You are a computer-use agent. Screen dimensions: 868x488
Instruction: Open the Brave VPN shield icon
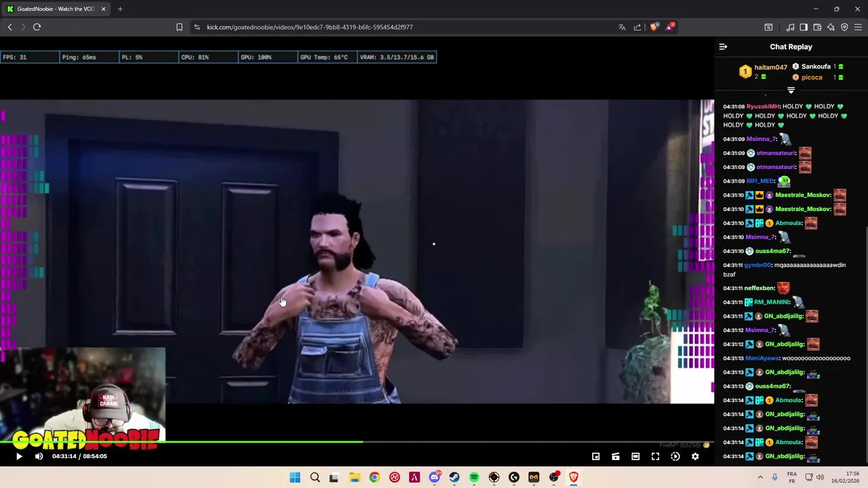tap(844, 27)
